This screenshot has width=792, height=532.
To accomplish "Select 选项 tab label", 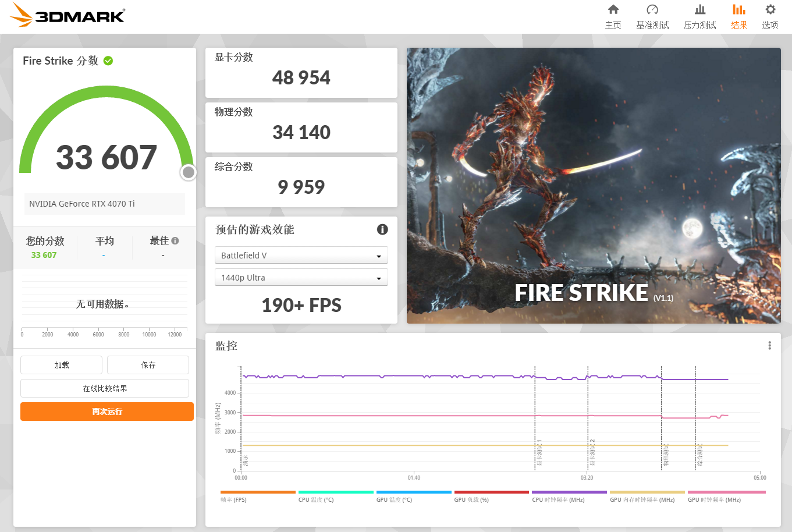I will [x=770, y=25].
